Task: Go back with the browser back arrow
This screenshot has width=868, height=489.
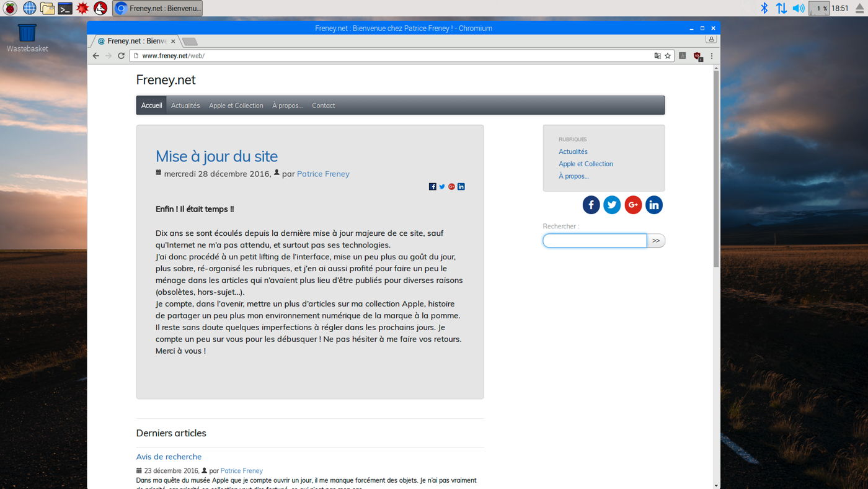Action: (x=95, y=55)
